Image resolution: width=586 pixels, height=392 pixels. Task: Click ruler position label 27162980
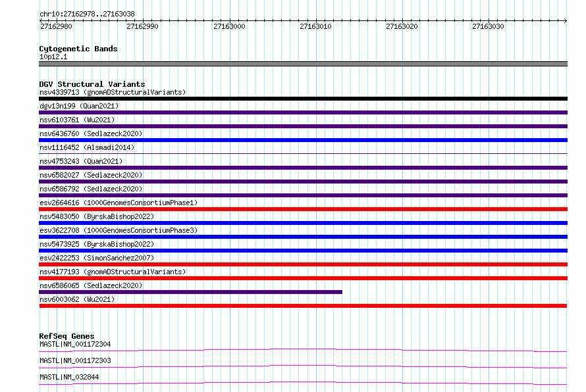(x=56, y=26)
